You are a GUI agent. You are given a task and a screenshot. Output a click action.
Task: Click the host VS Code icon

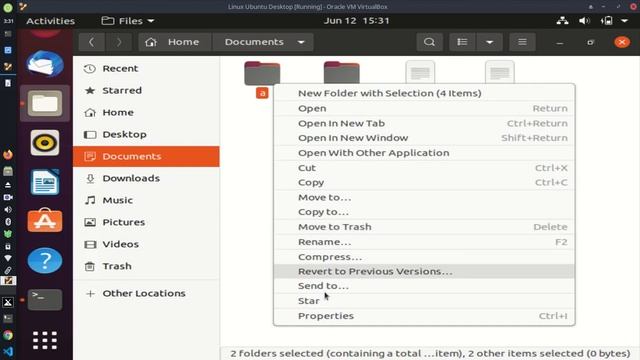point(8,351)
